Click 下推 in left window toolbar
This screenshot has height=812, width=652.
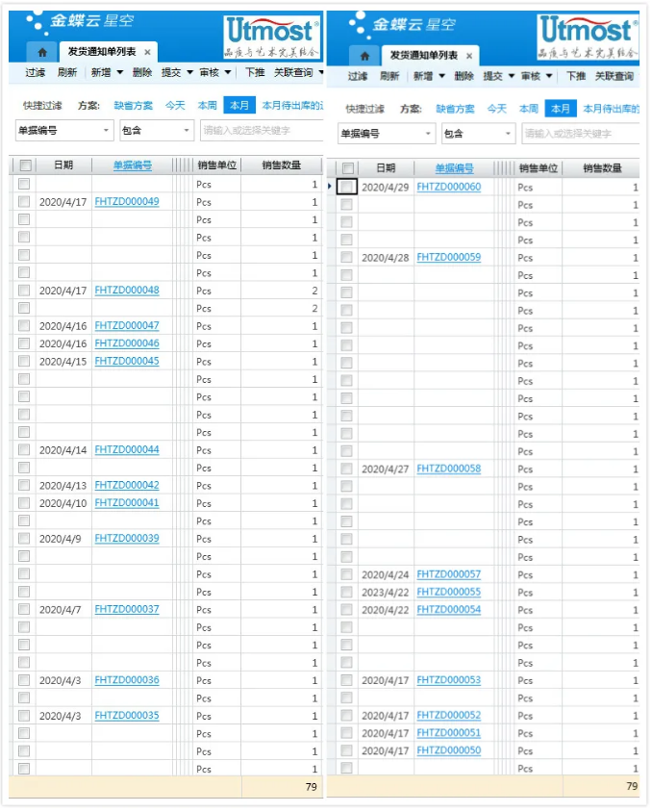(x=255, y=72)
